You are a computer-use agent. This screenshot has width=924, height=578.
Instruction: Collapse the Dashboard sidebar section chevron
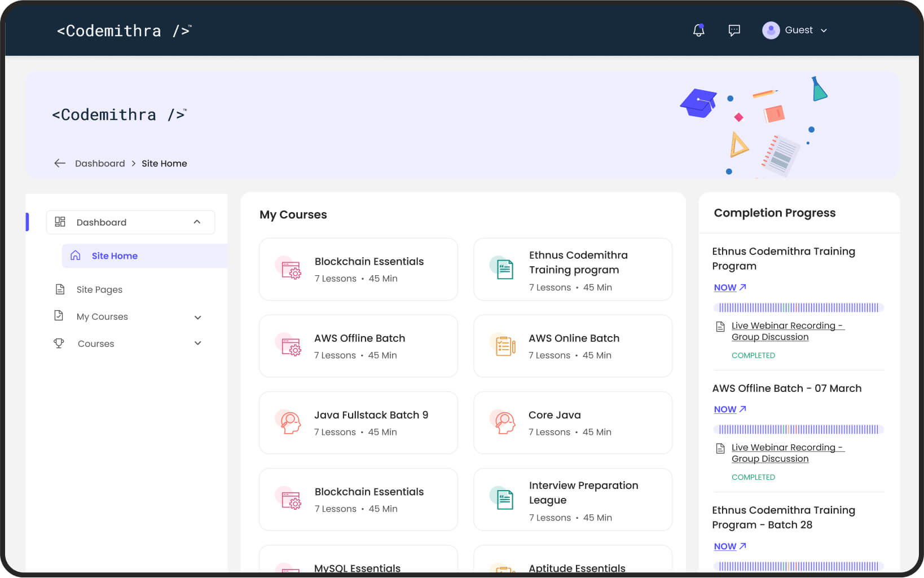[197, 222]
